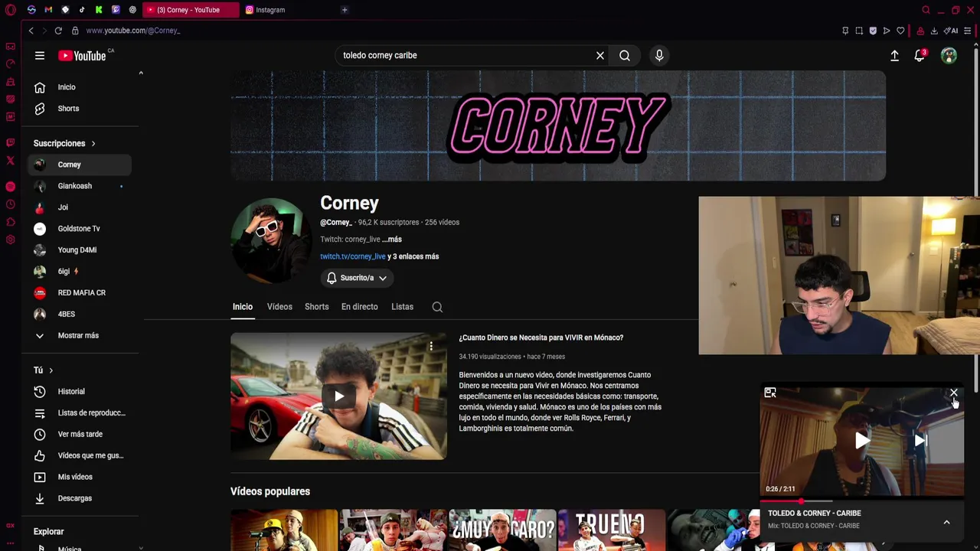Open a new browser tab
980x551 pixels.
pyautogui.click(x=345, y=10)
